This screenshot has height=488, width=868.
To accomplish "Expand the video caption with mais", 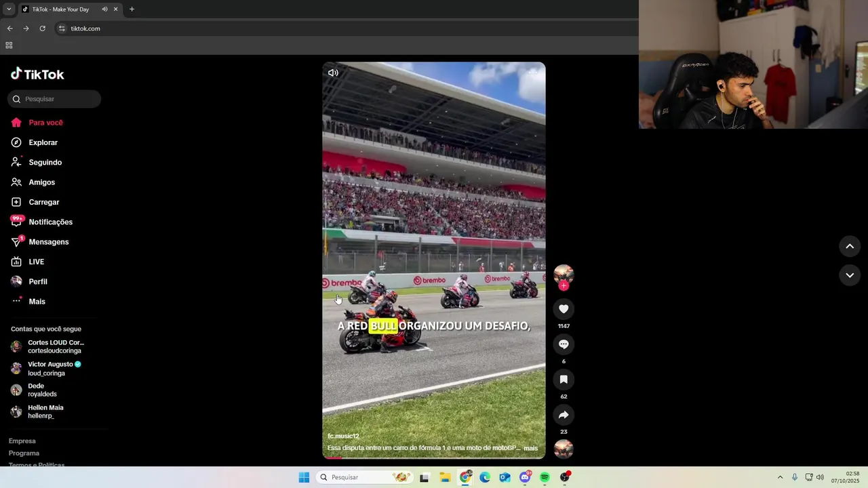I will [x=530, y=448].
